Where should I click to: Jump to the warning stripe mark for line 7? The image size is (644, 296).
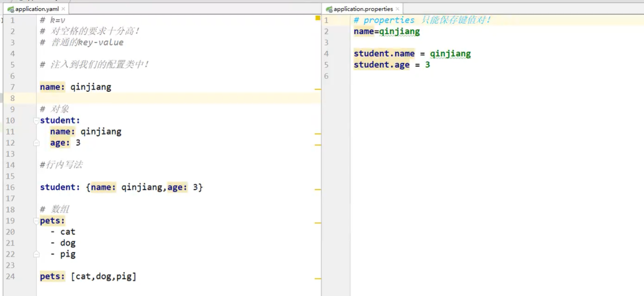tap(318, 89)
